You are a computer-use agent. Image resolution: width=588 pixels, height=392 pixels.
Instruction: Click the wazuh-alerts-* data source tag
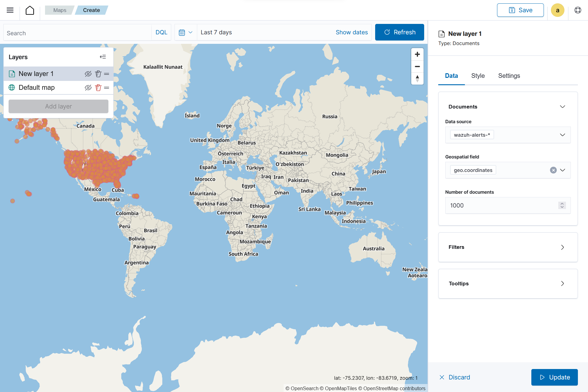(x=472, y=135)
